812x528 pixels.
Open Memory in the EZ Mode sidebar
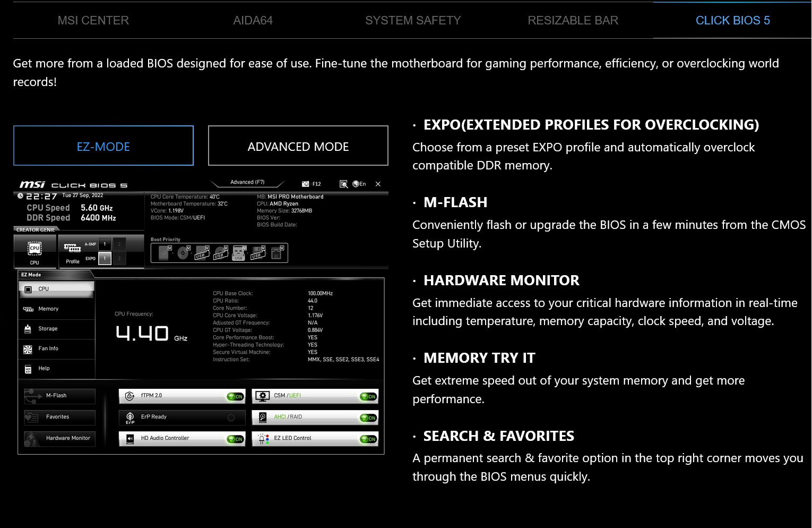48,309
